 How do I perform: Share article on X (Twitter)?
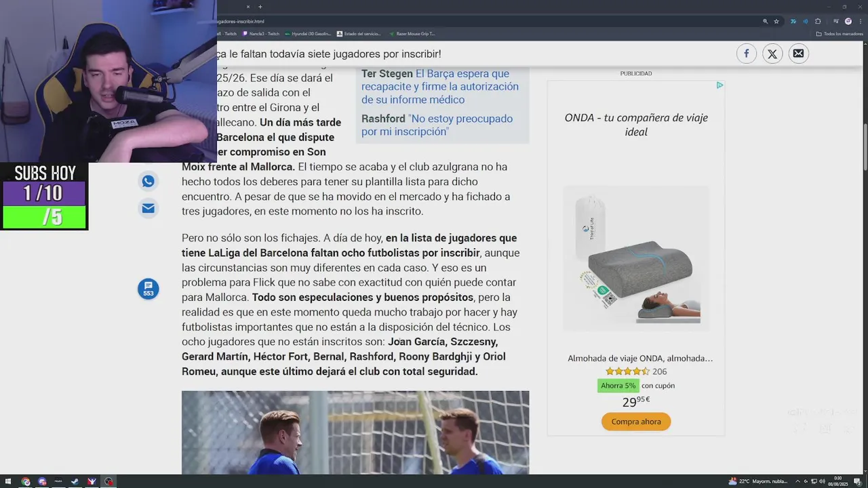click(x=772, y=54)
